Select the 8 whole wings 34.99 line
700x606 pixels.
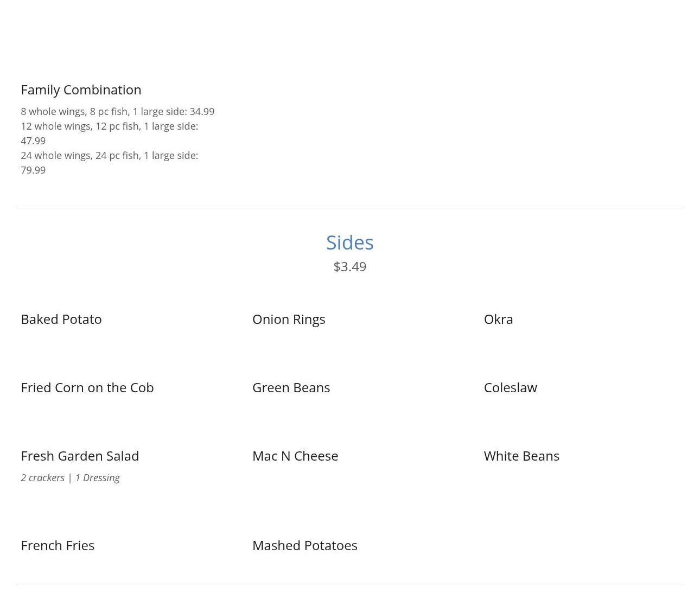click(117, 111)
